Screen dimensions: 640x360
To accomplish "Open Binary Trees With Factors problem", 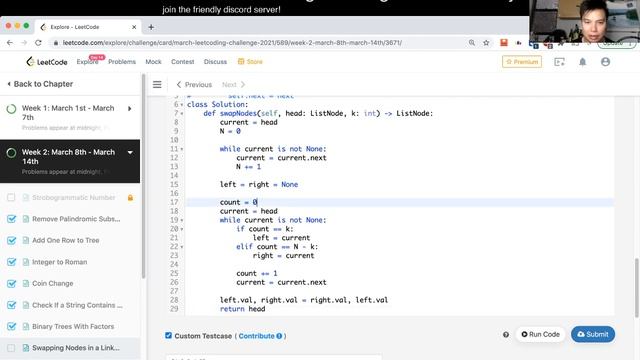I will click(x=73, y=327).
